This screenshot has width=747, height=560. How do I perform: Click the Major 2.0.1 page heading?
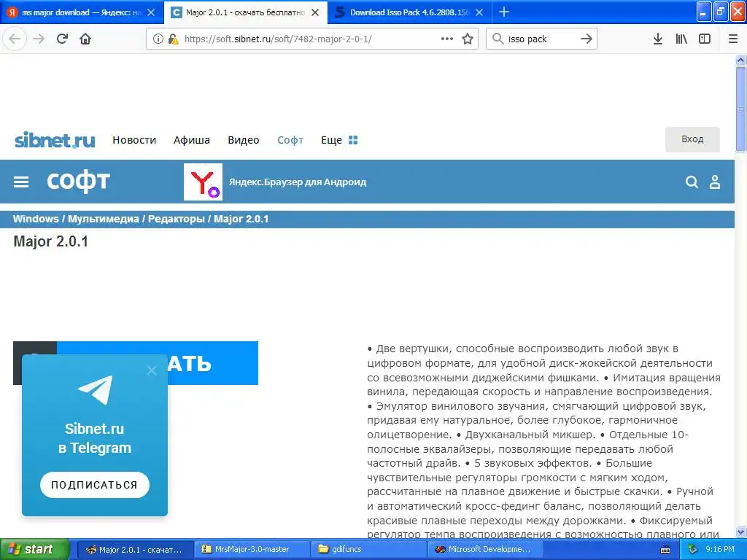[x=50, y=241]
